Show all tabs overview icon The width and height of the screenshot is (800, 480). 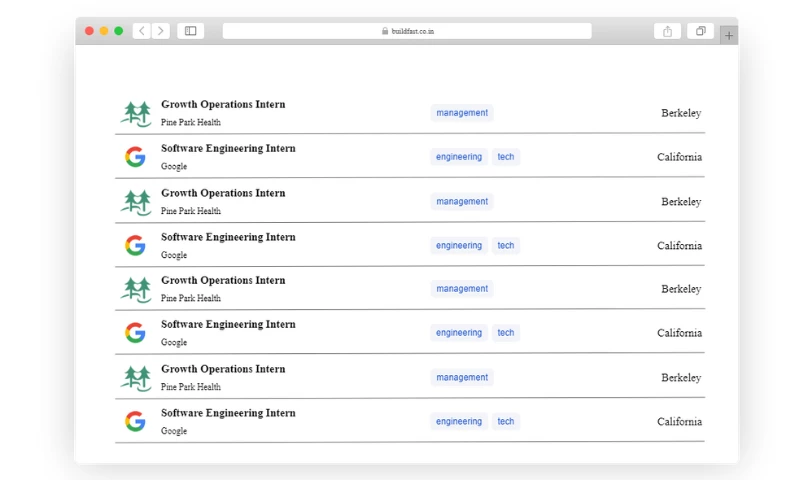[700, 31]
